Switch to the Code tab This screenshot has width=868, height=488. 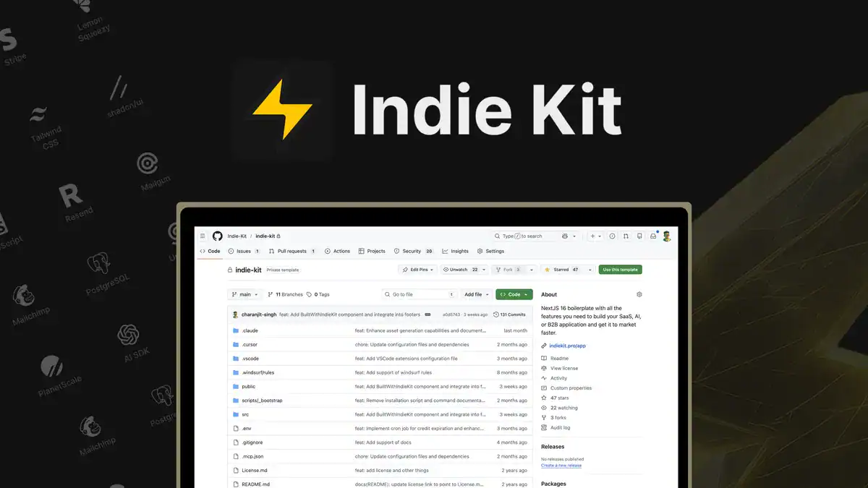[x=210, y=251]
